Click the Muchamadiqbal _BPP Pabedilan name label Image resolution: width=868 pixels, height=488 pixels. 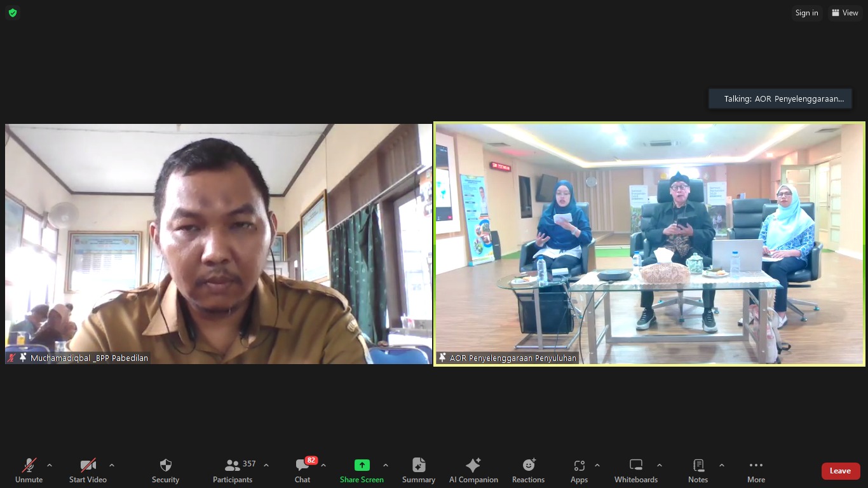(x=90, y=358)
